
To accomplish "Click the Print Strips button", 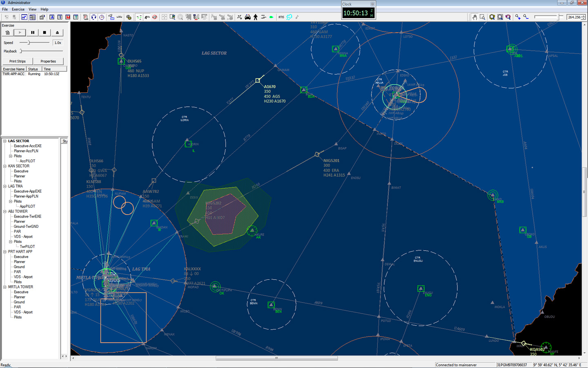I will click(18, 61).
